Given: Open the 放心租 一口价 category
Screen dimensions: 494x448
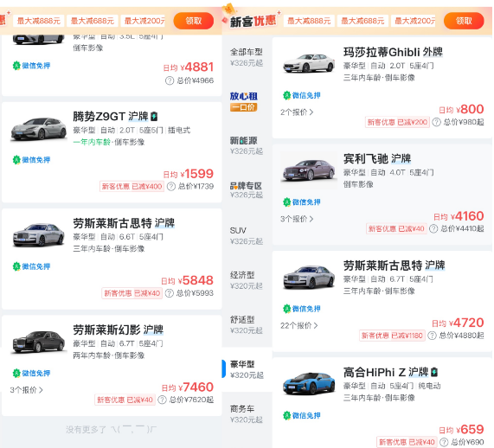Looking at the screenshot, I should (243, 101).
